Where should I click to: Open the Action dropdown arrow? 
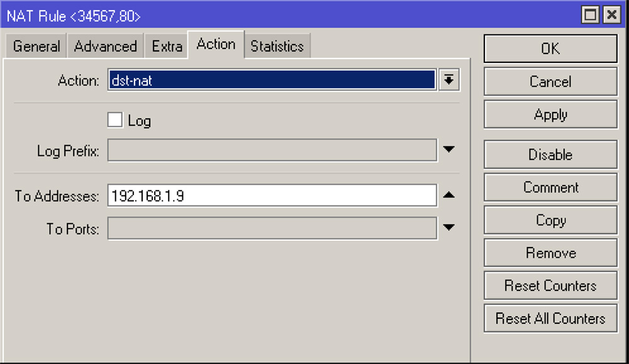click(x=448, y=80)
